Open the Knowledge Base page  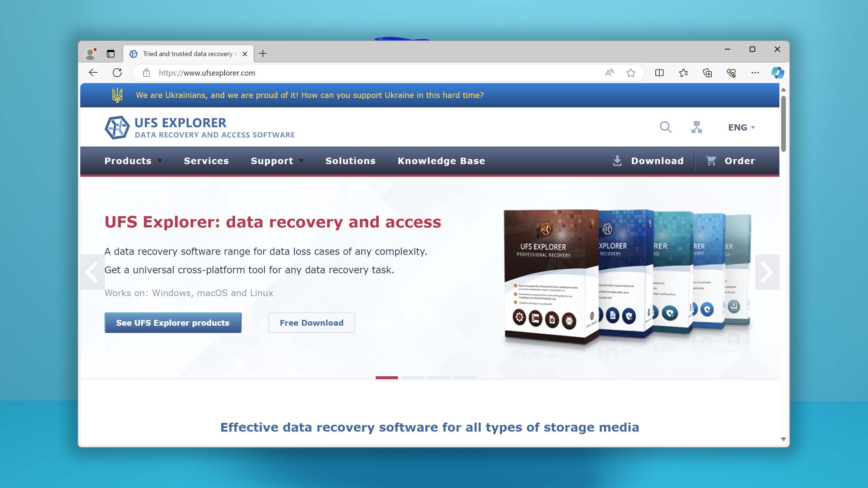pyautogui.click(x=441, y=161)
